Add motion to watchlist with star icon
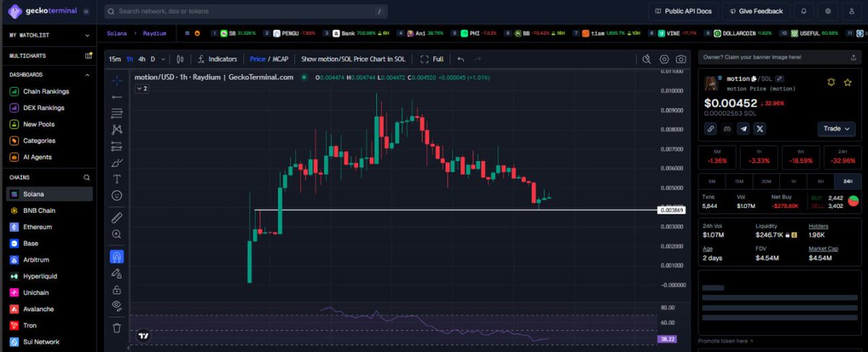The image size is (868, 352). click(848, 83)
